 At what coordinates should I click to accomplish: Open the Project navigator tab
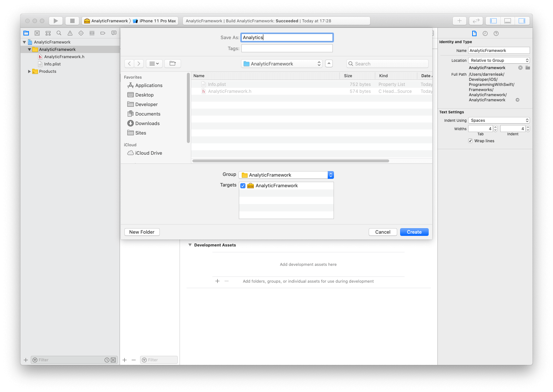[x=26, y=33]
